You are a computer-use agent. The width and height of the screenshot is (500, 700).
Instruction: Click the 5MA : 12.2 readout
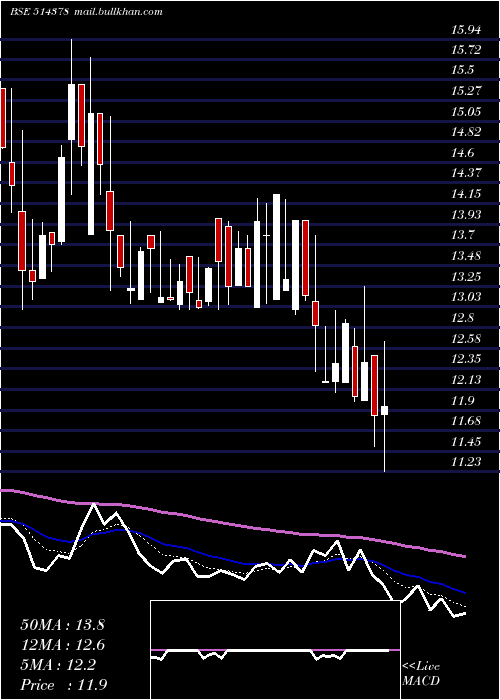click(x=58, y=665)
